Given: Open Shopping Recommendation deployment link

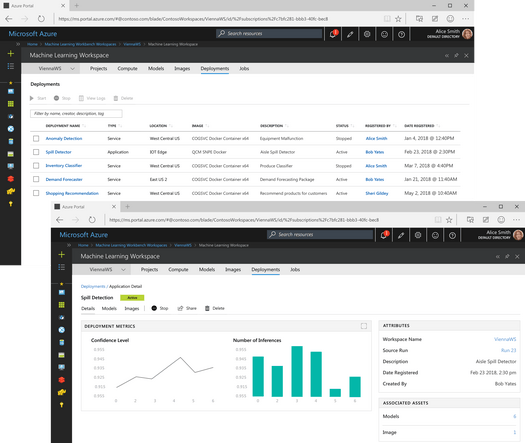Looking at the screenshot, I should 72,193.
